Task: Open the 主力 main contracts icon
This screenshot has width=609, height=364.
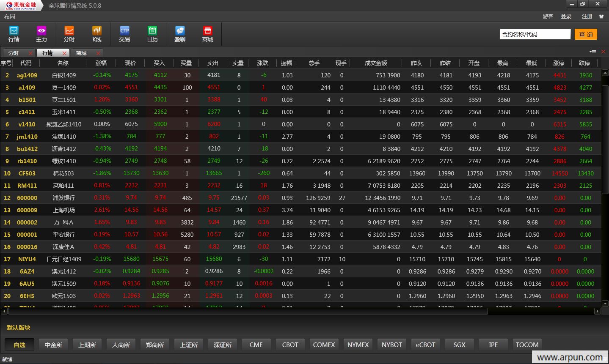Action: coord(41,34)
